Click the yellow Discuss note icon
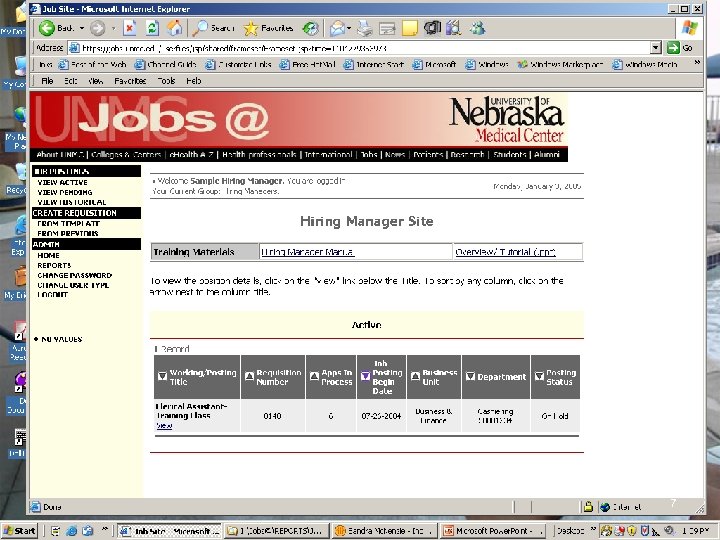The width and height of the screenshot is (720, 540). pos(410,28)
